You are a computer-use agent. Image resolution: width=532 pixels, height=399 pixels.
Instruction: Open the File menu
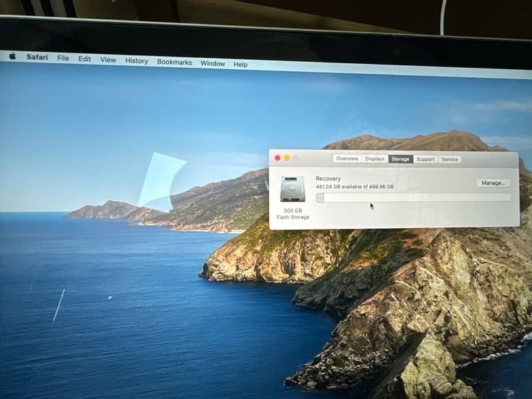(x=63, y=59)
